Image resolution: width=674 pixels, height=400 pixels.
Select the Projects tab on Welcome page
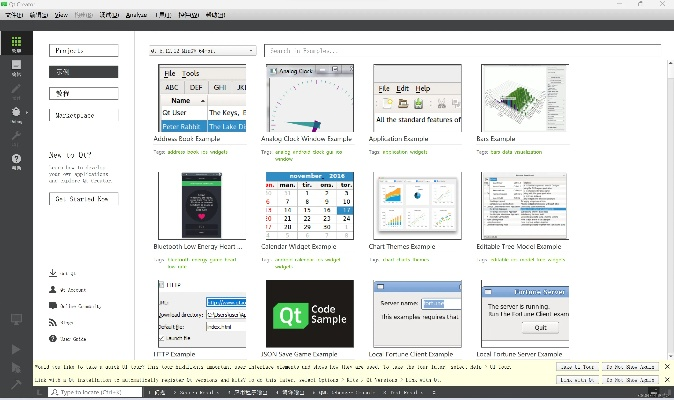coord(84,50)
